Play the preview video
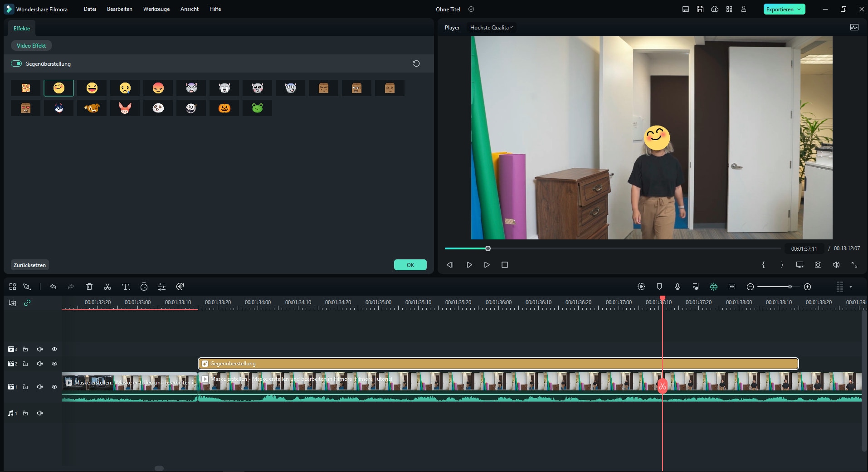Image resolution: width=868 pixels, height=472 pixels. 487,265
